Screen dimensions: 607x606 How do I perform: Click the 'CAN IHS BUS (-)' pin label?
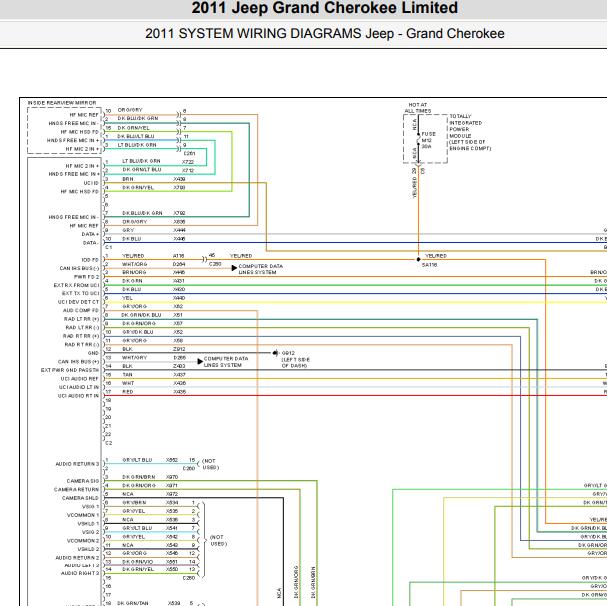pyautogui.click(x=79, y=268)
